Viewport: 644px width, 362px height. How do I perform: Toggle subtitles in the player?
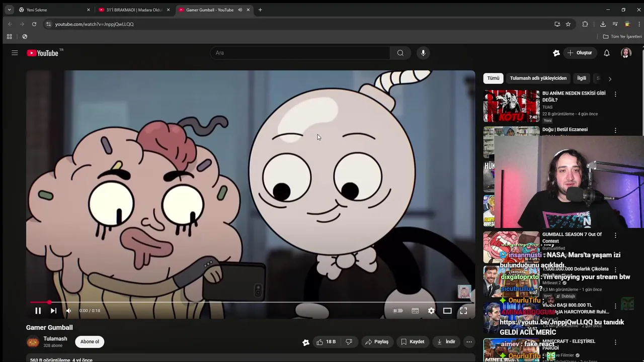pos(415,311)
